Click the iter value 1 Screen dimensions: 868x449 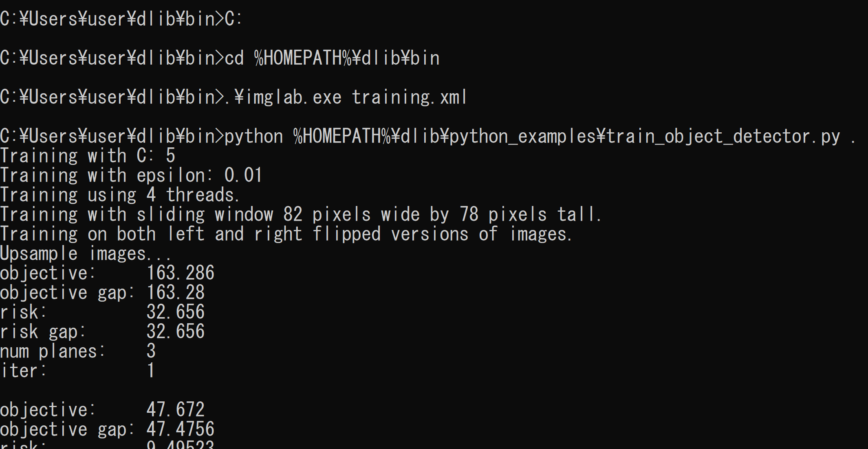(x=151, y=370)
